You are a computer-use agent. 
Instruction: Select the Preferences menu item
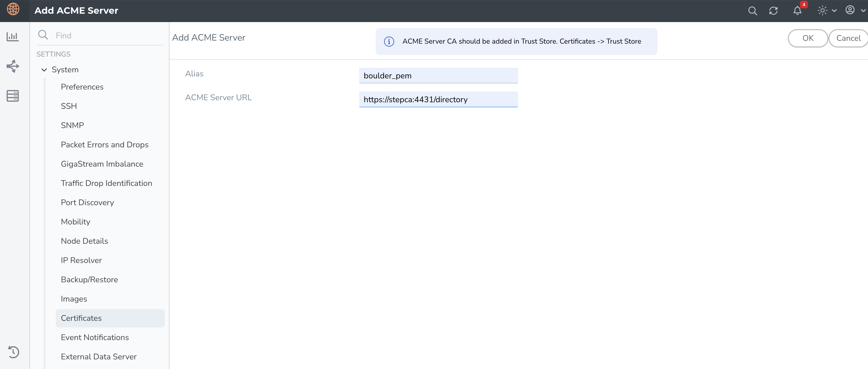click(x=82, y=87)
